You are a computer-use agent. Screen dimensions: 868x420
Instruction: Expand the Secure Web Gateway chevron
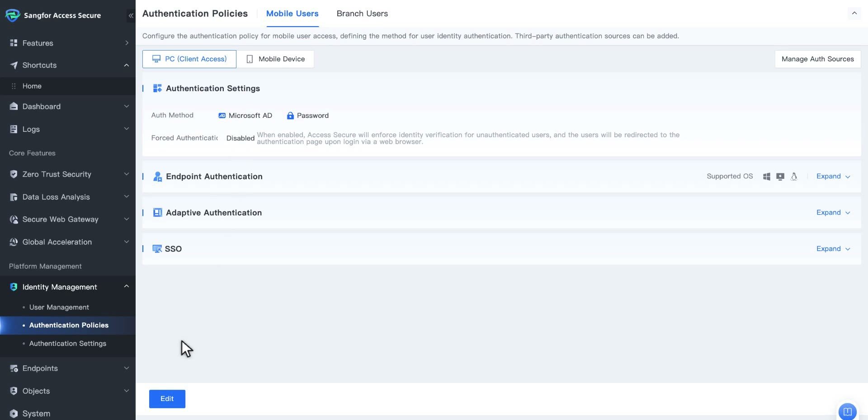127,219
